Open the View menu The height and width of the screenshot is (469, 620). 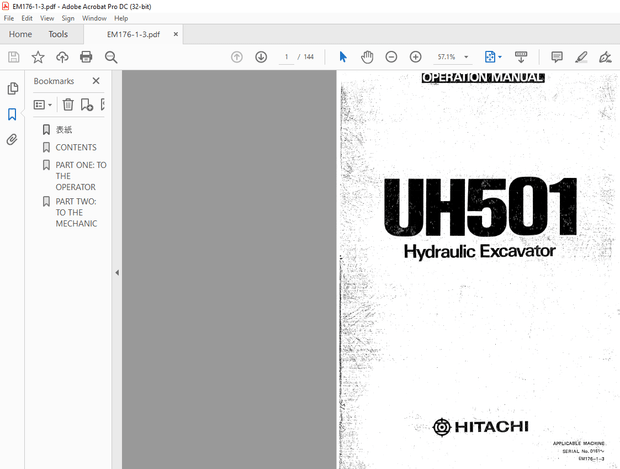point(47,18)
